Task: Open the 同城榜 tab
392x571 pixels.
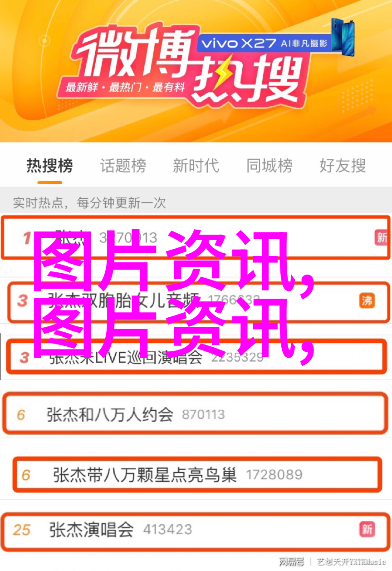Action: [269, 166]
